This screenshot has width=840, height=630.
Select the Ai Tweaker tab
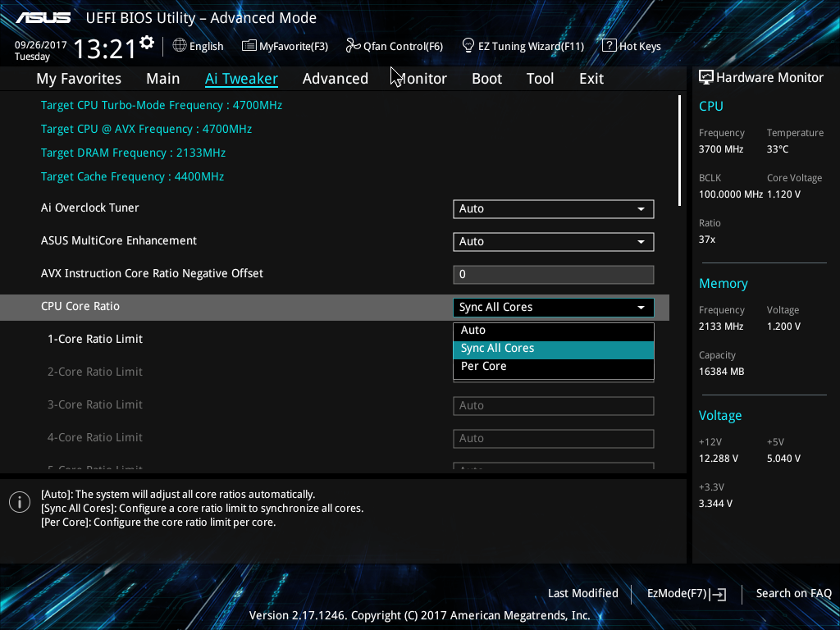tap(241, 79)
